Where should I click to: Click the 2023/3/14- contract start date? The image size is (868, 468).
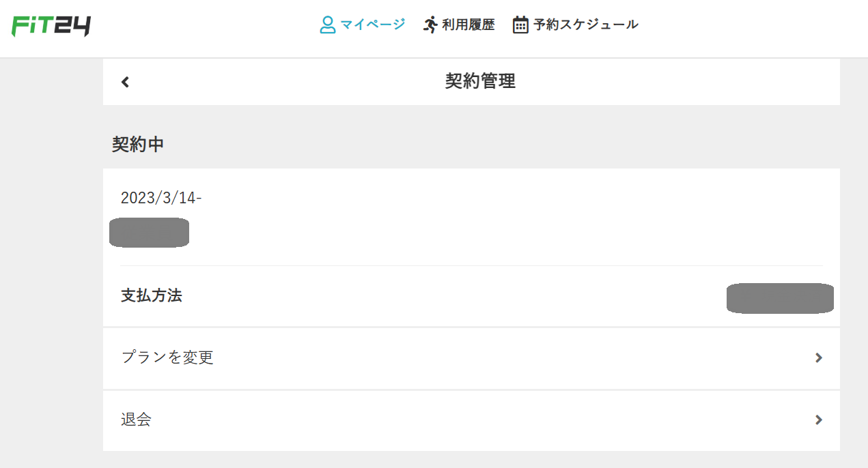161,198
